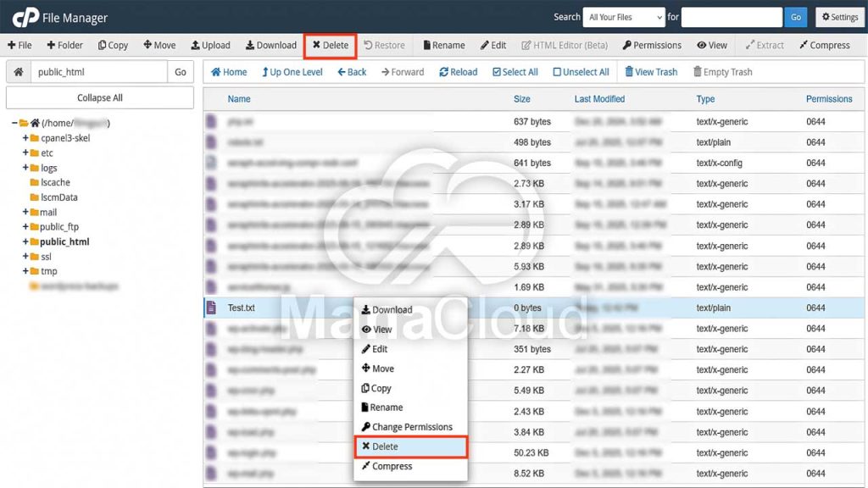Open the Permissions tool in the toolbar

[651, 45]
